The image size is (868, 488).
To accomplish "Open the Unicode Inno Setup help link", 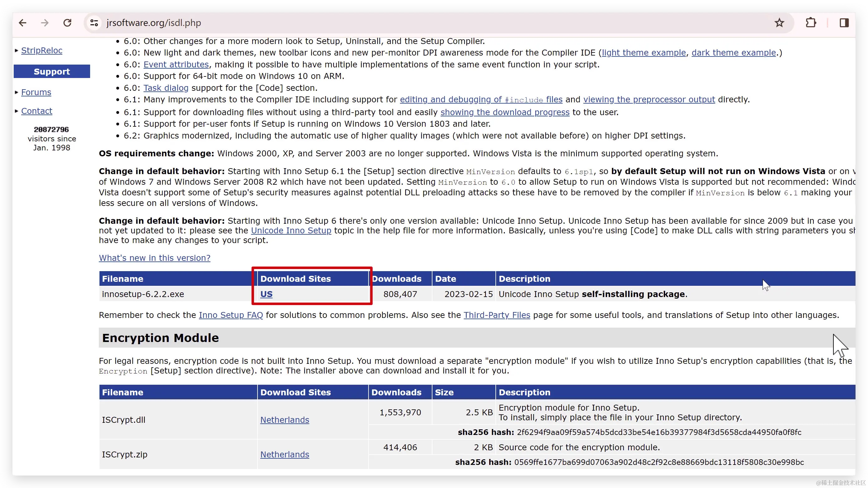I will pos(291,231).
